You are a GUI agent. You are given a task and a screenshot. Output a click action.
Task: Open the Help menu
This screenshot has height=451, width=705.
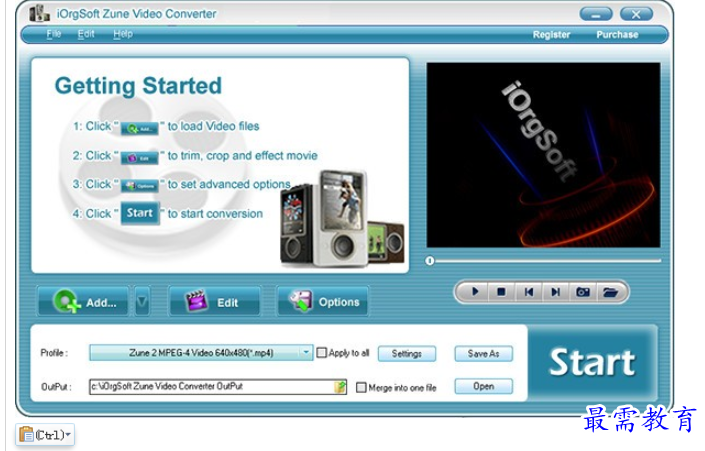[x=123, y=34]
